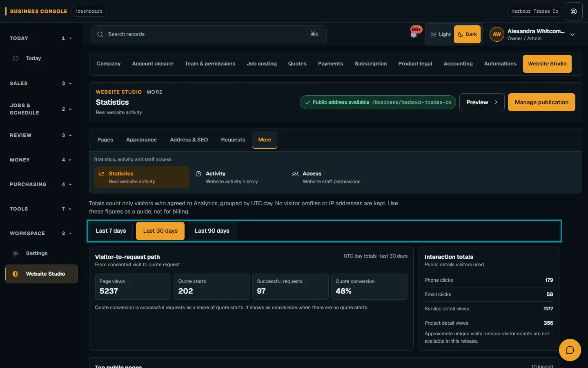
Task: Click the Settings gear icon in the sidebar
Action: pos(16,254)
